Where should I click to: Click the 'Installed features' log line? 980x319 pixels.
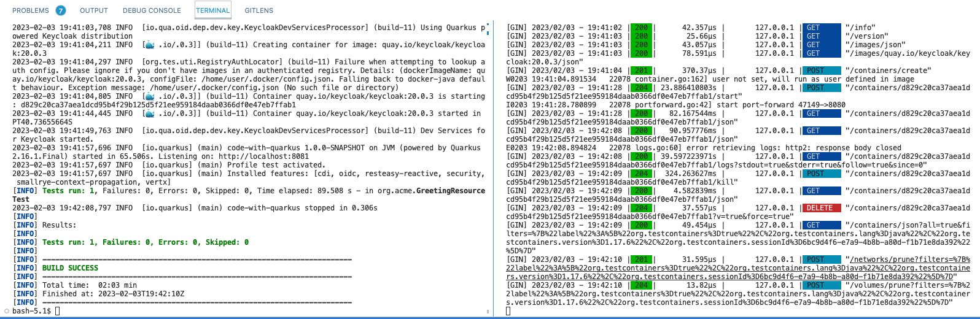249,178
